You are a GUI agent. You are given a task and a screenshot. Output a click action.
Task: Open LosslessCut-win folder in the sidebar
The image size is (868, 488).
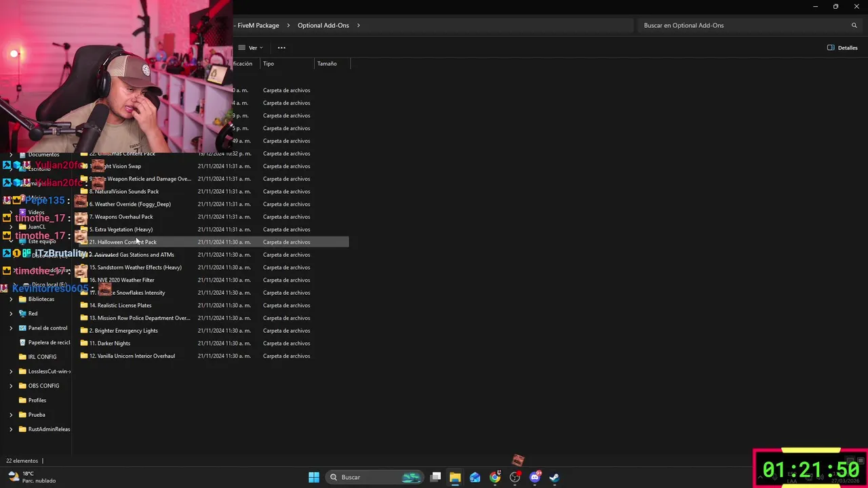(49, 371)
